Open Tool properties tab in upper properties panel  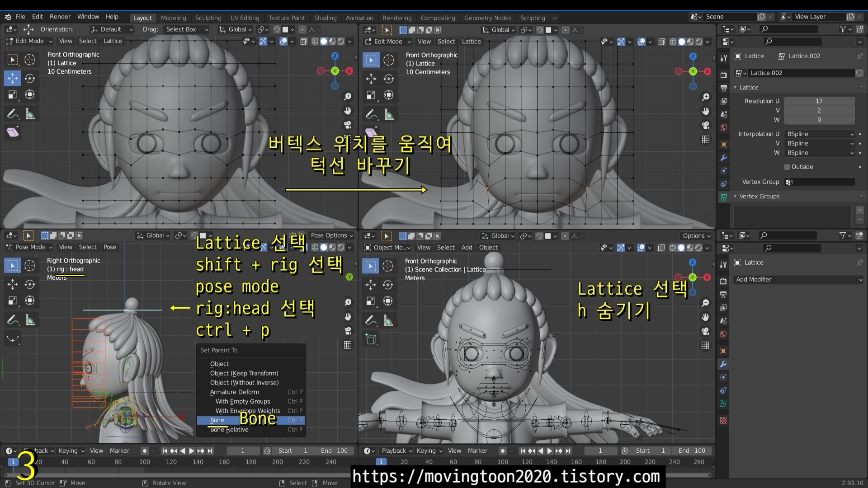(x=723, y=58)
